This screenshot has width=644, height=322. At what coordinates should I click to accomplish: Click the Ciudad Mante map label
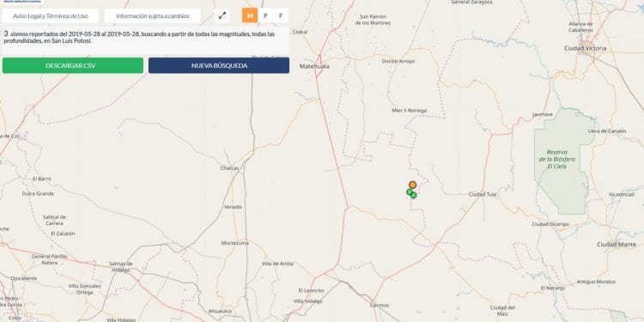(x=616, y=245)
